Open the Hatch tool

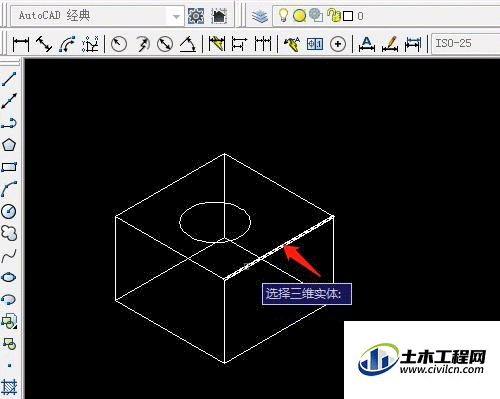(9, 387)
